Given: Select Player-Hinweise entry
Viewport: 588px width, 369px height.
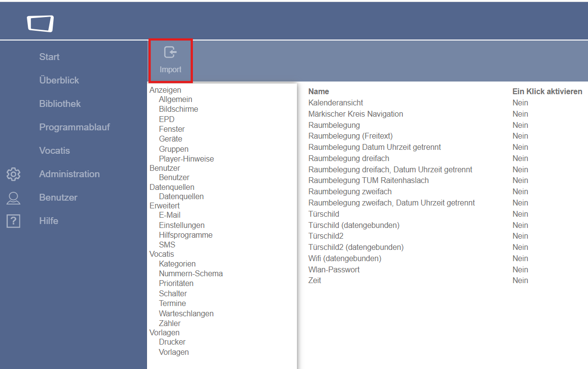Looking at the screenshot, I should (187, 159).
